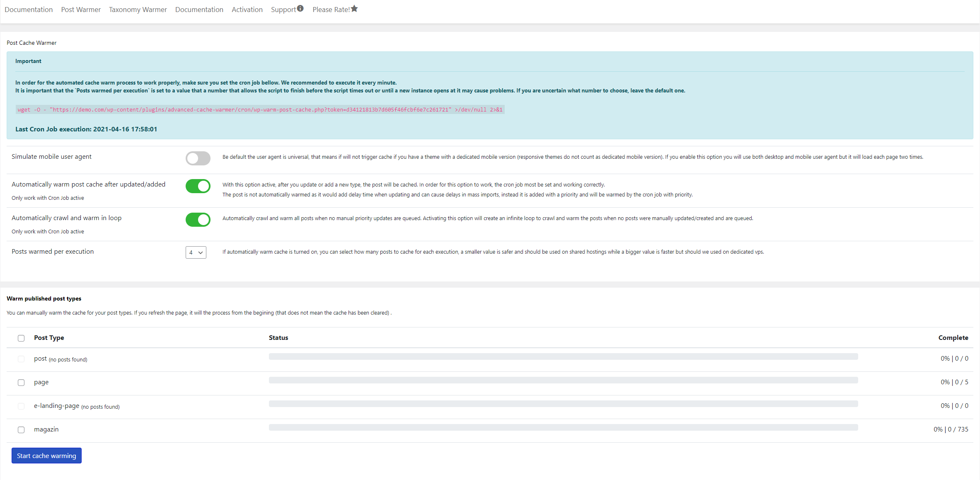Screen dimensions: 980x480
Task: Switch to Taxonomy Warmer tab
Action: pyautogui.click(x=138, y=10)
